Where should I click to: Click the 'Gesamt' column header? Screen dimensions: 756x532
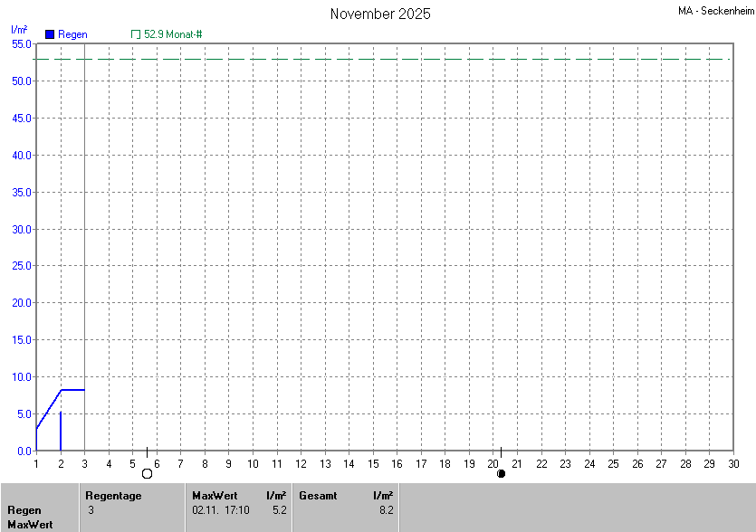317,496
